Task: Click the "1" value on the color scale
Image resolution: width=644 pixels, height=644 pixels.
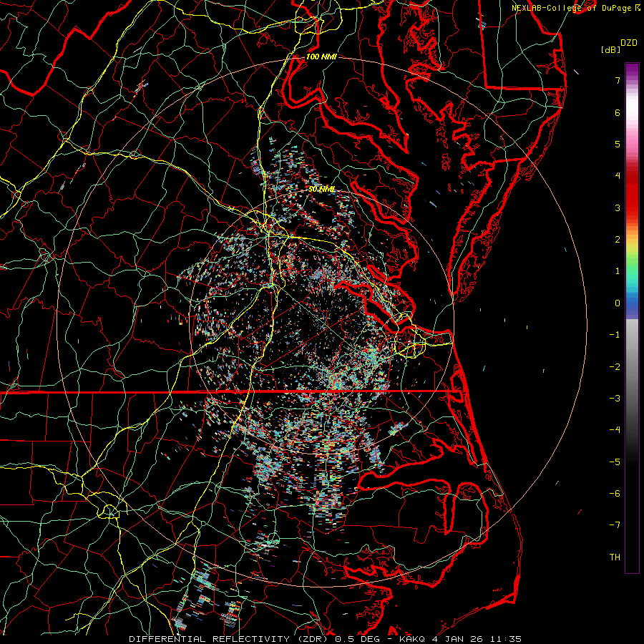Action: (618, 271)
